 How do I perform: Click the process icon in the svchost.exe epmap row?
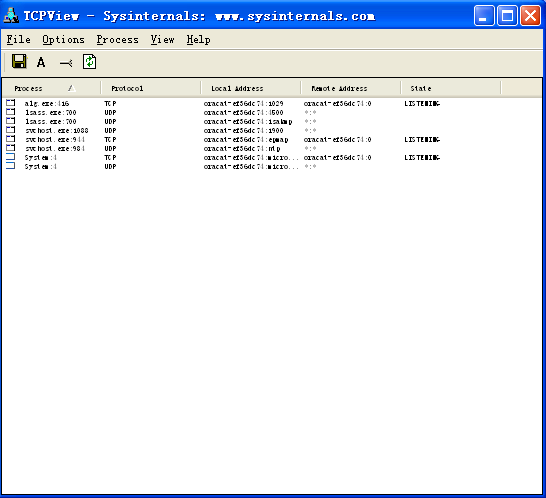click(11, 139)
